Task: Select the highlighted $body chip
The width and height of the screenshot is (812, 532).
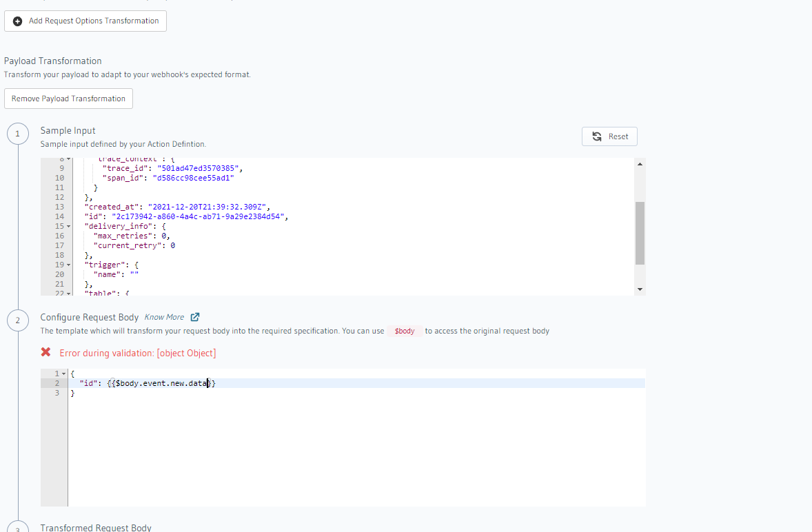Action: pos(405,331)
